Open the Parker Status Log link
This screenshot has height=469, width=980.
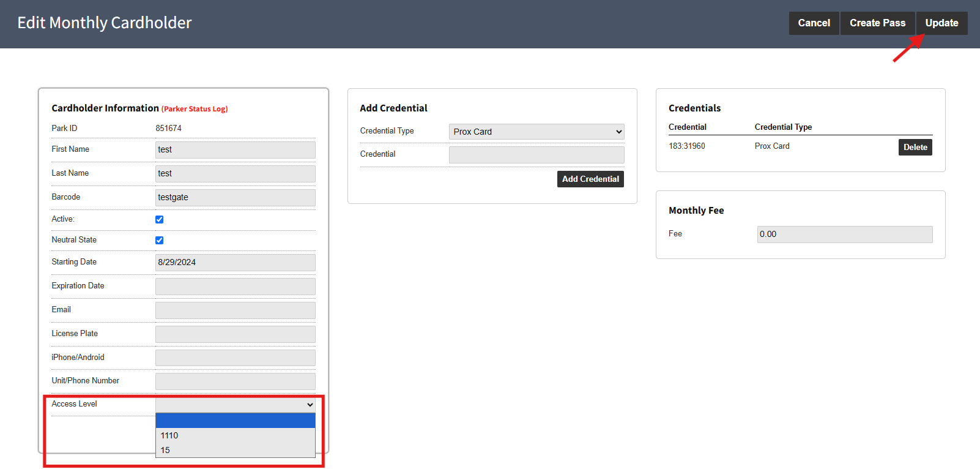click(195, 109)
